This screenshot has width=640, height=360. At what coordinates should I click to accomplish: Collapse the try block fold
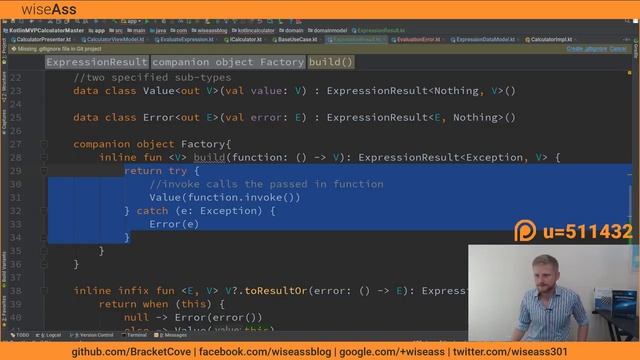pyautogui.click(x=44, y=171)
